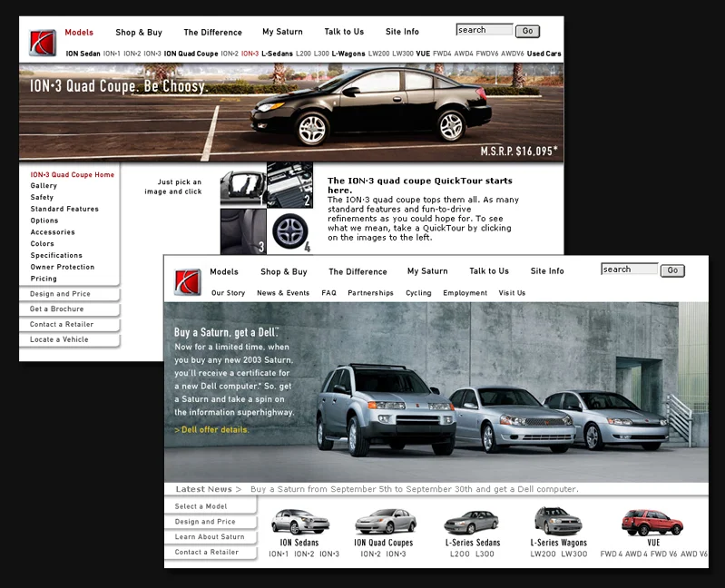Image resolution: width=725 pixels, height=588 pixels.
Task: Open the Gallery sidebar link
Action: (x=44, y=186)
